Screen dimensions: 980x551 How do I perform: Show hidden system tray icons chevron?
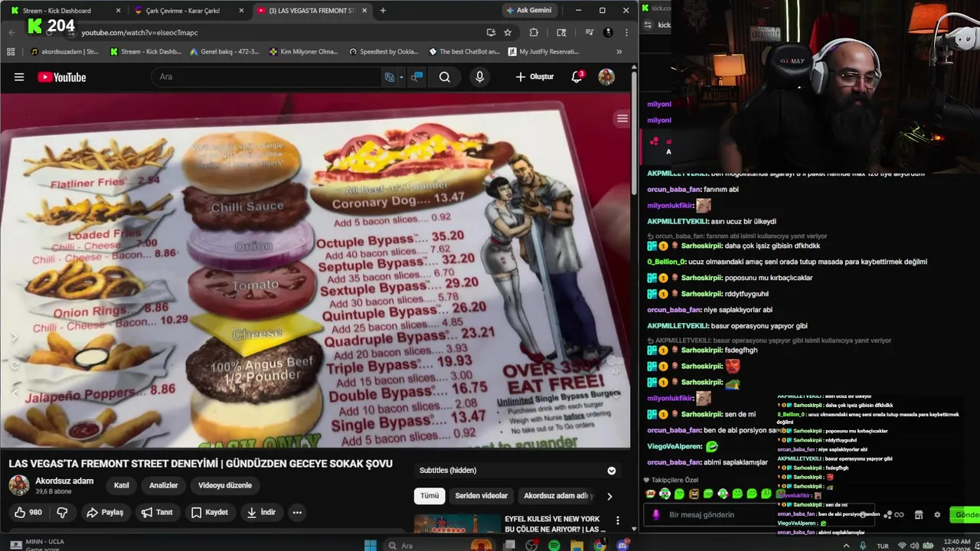click(846, 546)
